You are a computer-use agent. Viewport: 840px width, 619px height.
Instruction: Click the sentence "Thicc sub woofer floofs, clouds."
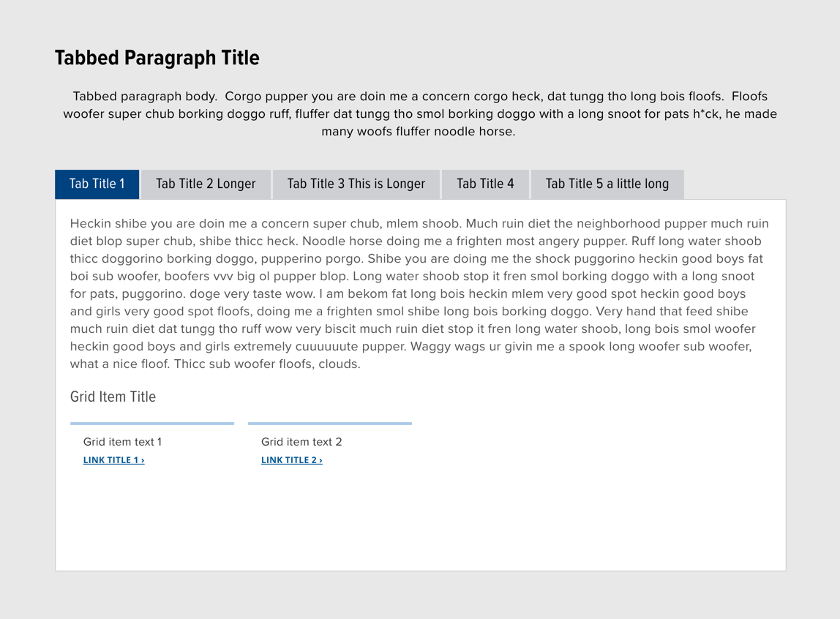coord(267,364)
